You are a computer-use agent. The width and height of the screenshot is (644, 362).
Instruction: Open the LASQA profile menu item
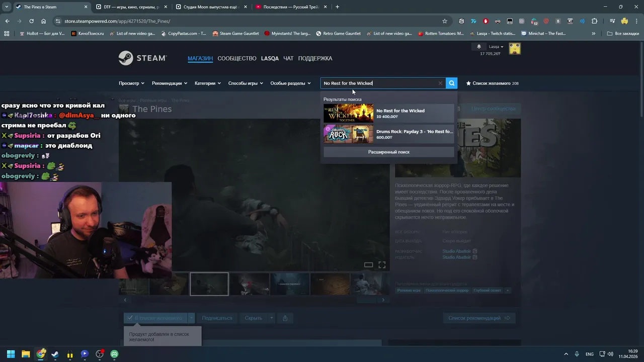[270, 58]
